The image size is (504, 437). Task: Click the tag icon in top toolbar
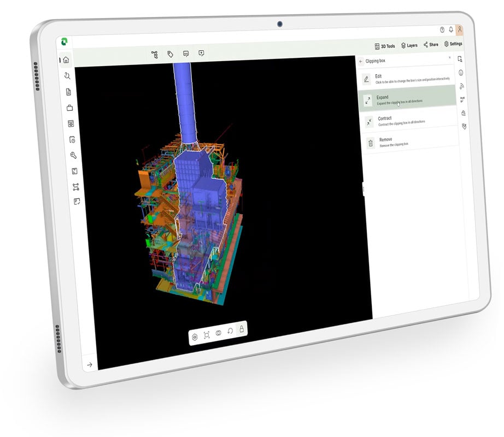pos(171,54)
